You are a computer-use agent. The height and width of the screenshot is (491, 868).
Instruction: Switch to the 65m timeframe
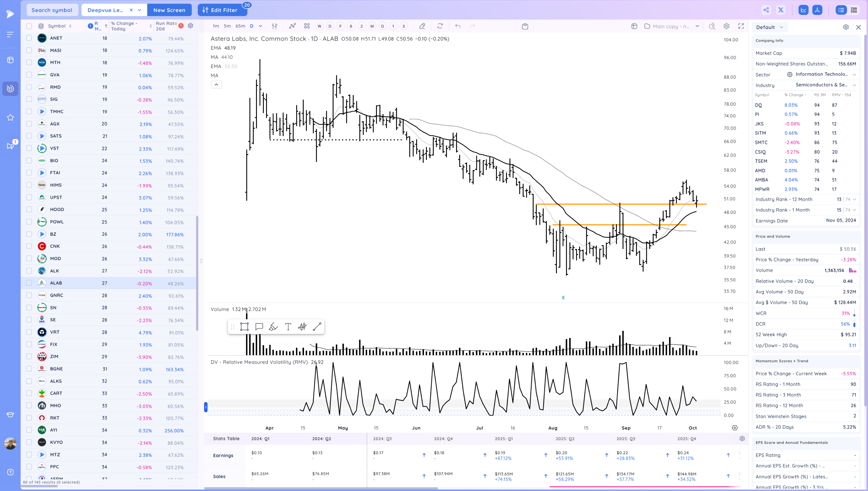(240, 26)
